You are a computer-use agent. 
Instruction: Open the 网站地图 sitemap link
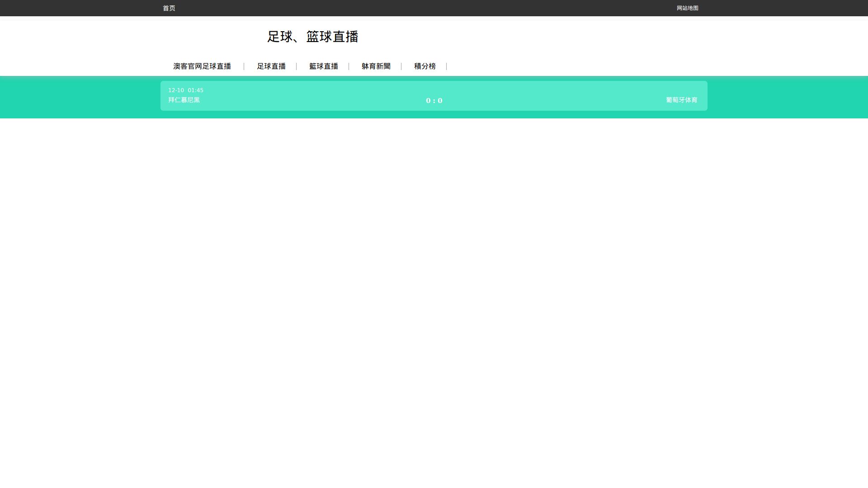[x=687, y=8]
